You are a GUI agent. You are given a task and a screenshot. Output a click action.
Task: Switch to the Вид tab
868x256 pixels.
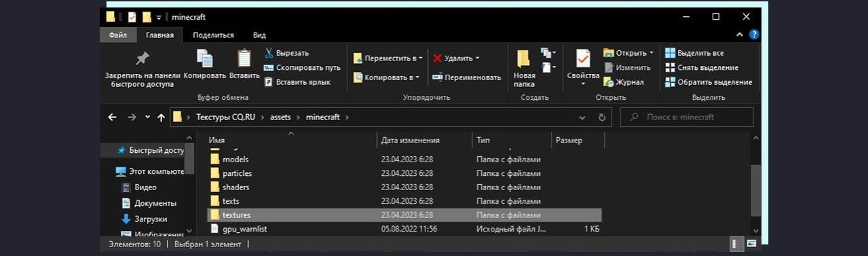coord(259,35)
